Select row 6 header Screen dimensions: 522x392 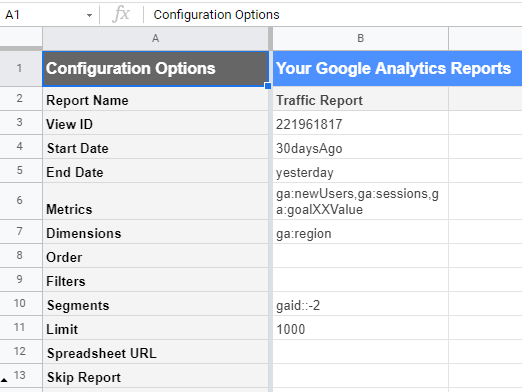point(21,201)
